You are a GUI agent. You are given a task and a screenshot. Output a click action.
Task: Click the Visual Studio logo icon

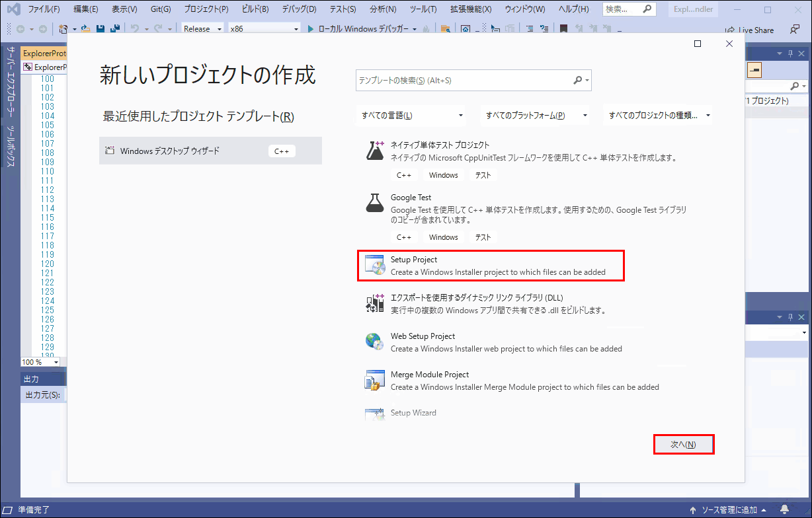tap(13, 10)
